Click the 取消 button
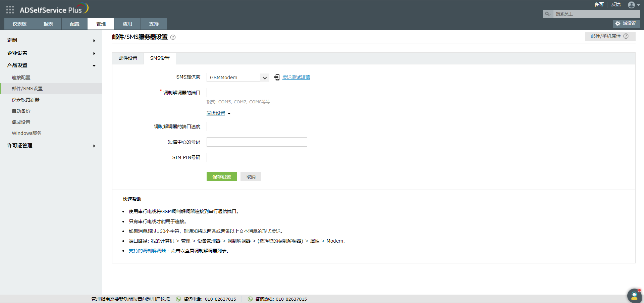 tap(251, 177)
